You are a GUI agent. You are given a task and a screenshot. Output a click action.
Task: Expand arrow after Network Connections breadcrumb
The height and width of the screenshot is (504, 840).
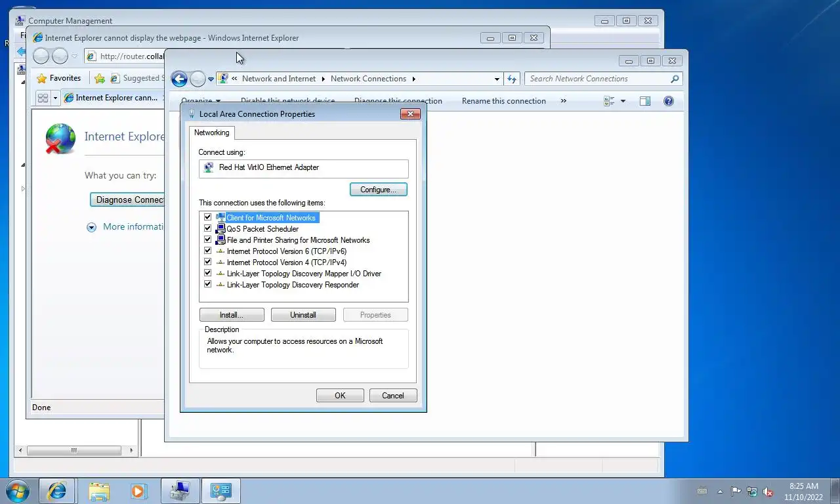click(414, 79)
